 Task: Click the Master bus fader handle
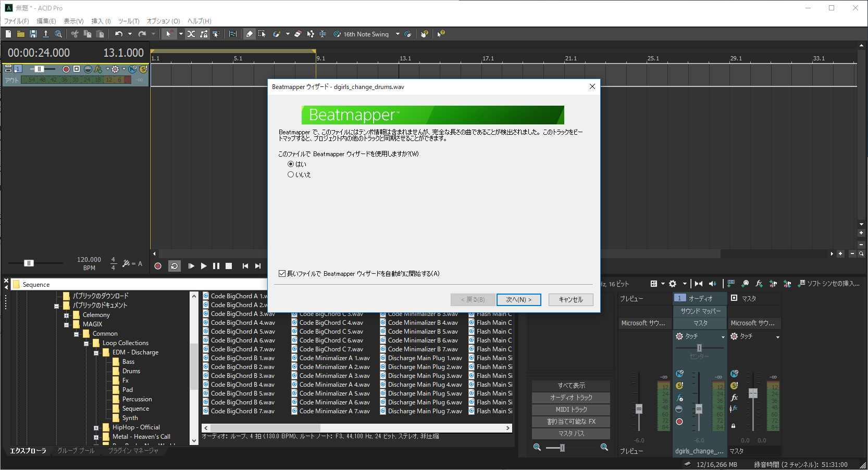pos(753,393)
